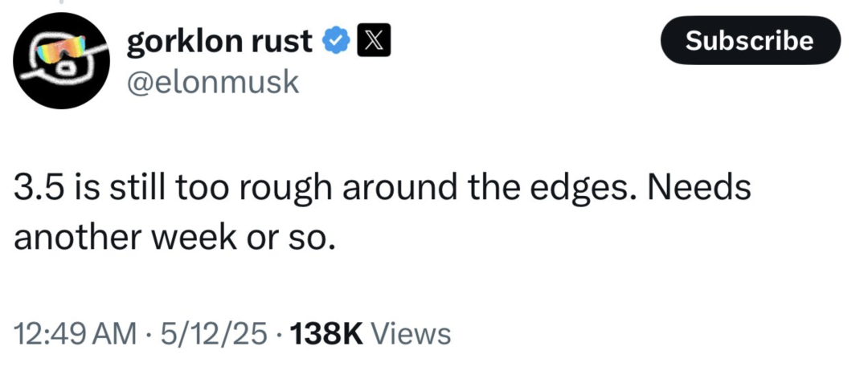Open the round profile avatar picture
The width and height of the screenshot is (868, 367).
pos(62,62)
